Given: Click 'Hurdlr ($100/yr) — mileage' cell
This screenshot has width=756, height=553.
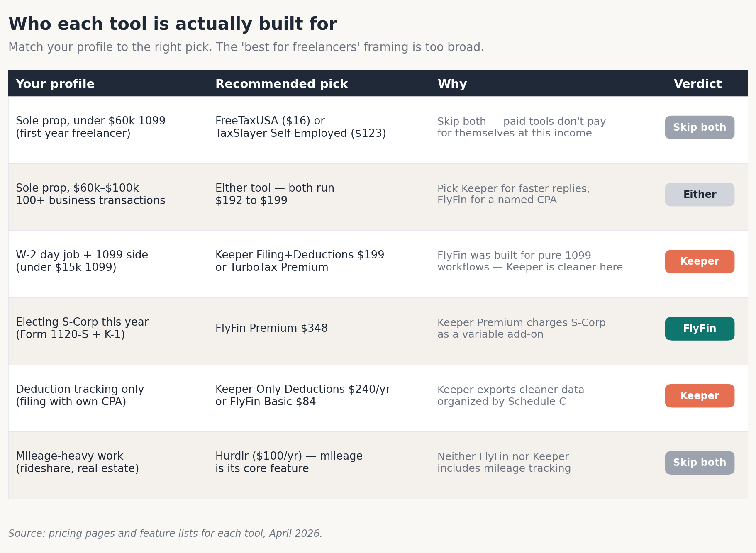Looking at the screenshot, I should coord(289,462).
